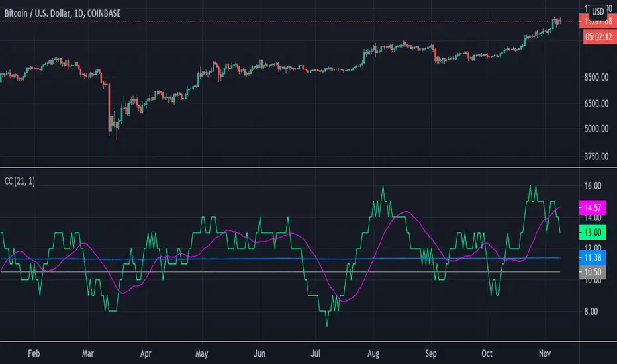Click the 8500.00 price axis label
This screenshot has width=617, height=364.
coord(596,77)
